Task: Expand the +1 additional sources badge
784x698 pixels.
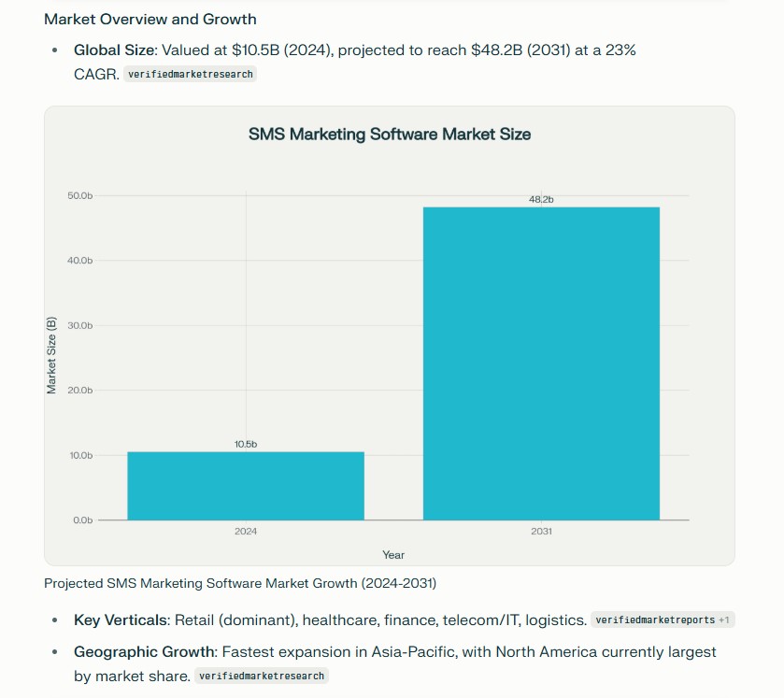Action: coord(724,620)
